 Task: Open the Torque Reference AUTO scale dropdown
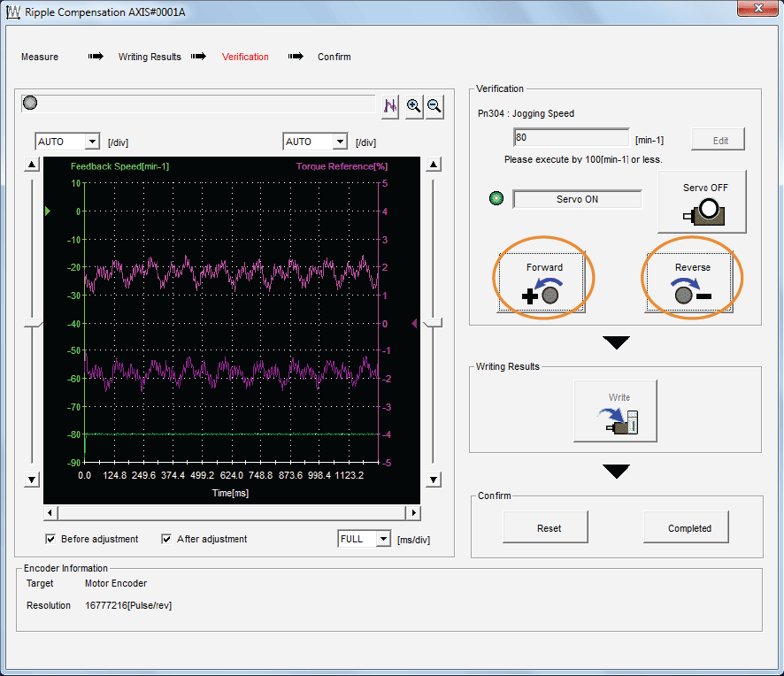[339, 142]
